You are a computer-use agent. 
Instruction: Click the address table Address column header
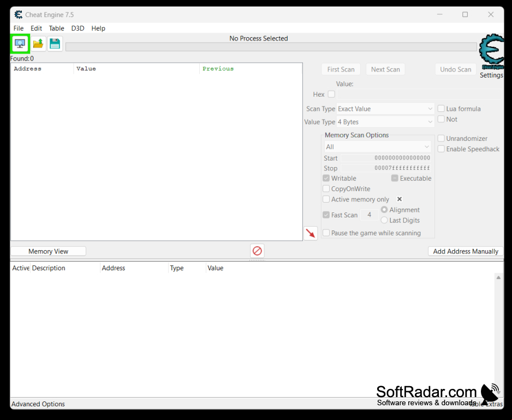[x=134, y=268]
